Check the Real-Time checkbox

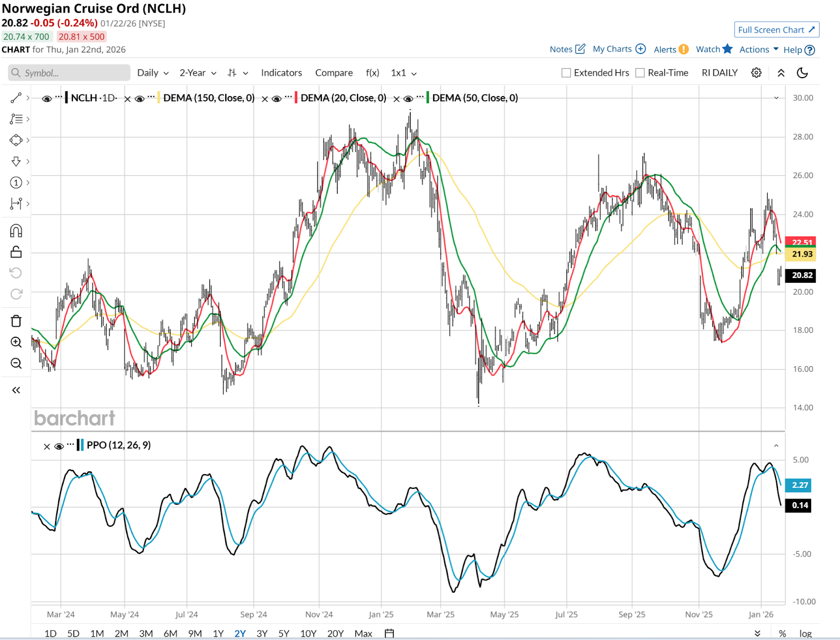click(640, 73)
